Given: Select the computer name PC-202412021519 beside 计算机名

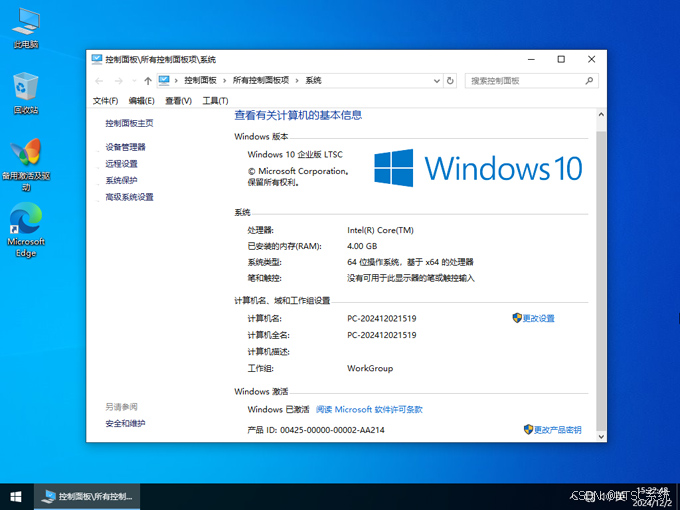Looking at the screenshot, I should 382,318.
